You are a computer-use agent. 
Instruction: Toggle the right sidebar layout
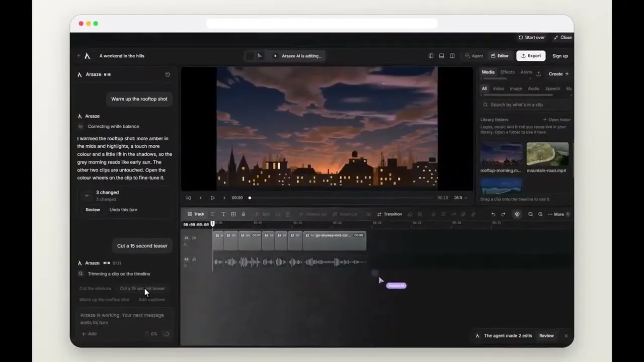pos(452,56)
